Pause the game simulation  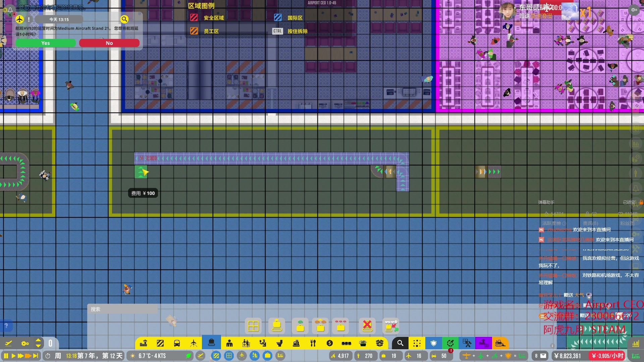pos(6,356)
